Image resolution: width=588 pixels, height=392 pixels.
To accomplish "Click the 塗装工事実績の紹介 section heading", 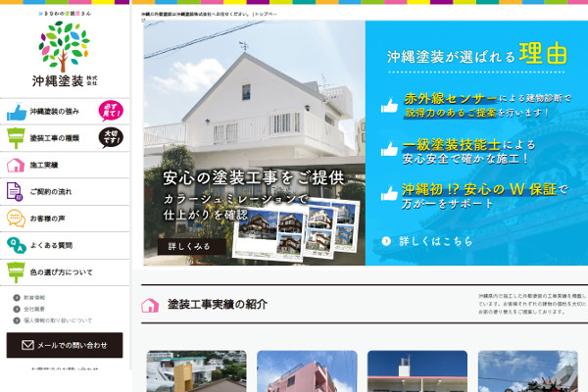I will point(218,304).
